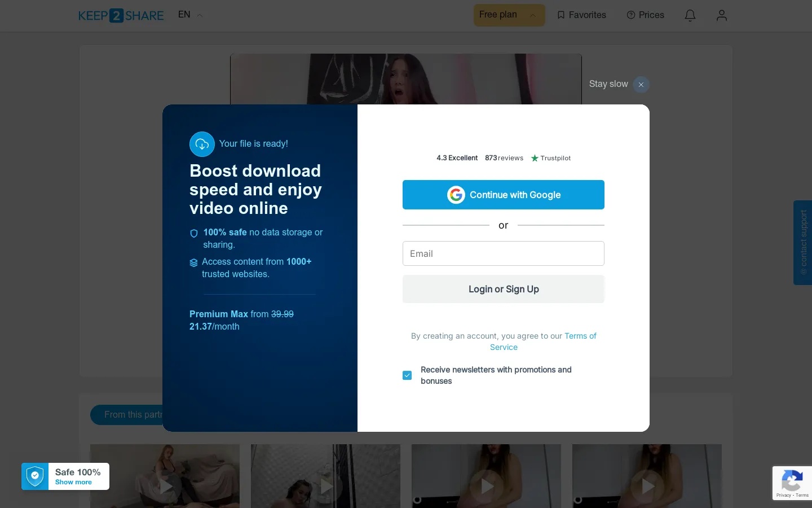This screenshot has height=508, width=812.
Task: Click the Safe 100% shield icon
Action: [35, 476]
